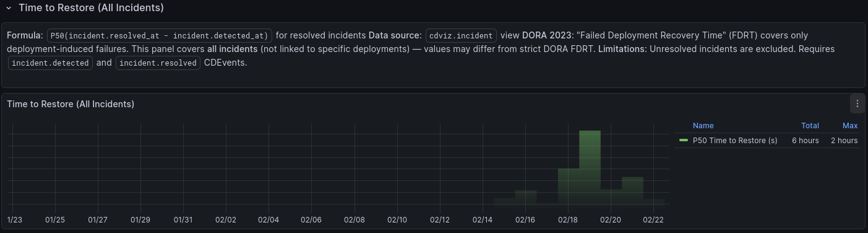Click the Time to Restore (All Incidents) row title
Image resolution: width=868 pixels, height=233 pixels.
coord(91,8)
